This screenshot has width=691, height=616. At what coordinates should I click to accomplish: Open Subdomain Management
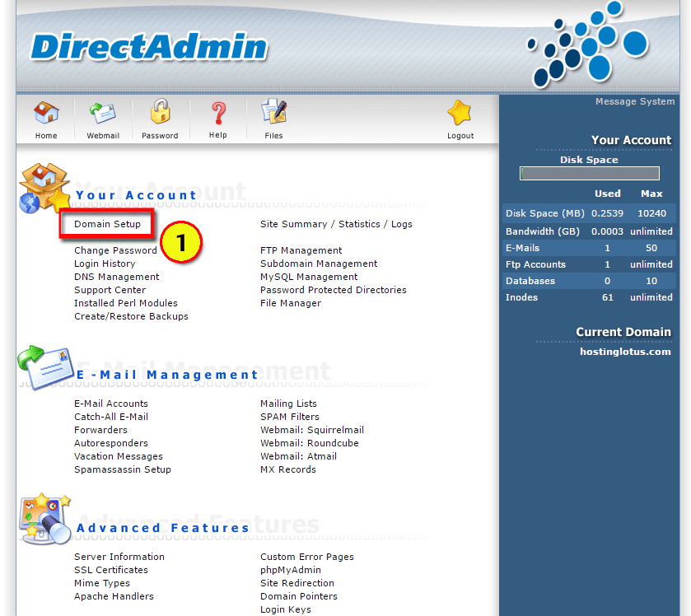click(319, 264)
